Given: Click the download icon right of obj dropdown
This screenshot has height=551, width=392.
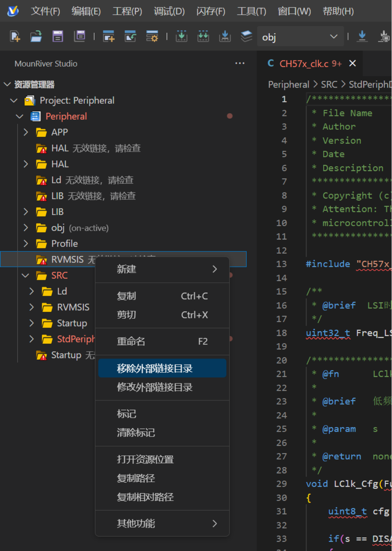Looking at the screenshot, I should coord(362,36).
